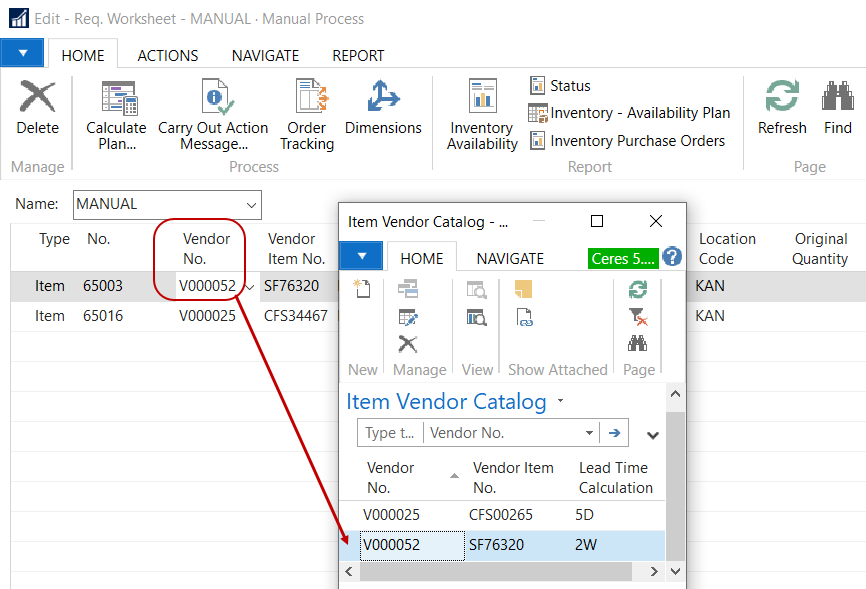Switch to the ACTIONS ribbon tab
The image size is (866, 589).
tap(168, 56)
